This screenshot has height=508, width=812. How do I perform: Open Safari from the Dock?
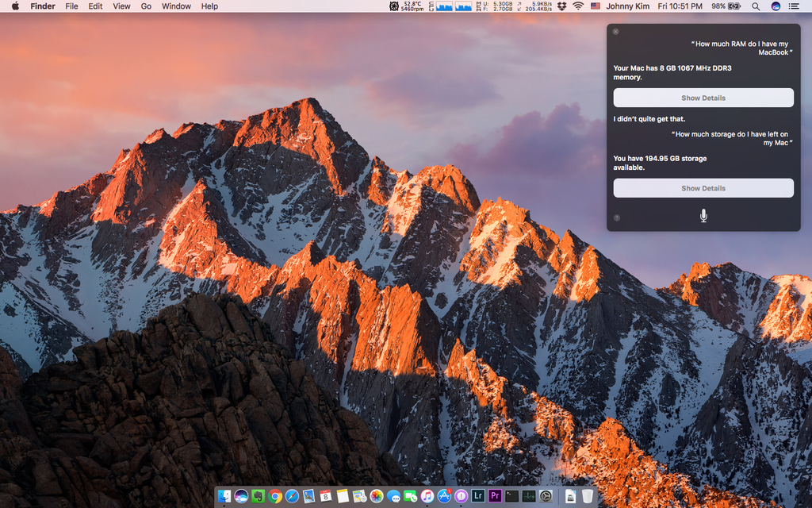pos(292,496)
